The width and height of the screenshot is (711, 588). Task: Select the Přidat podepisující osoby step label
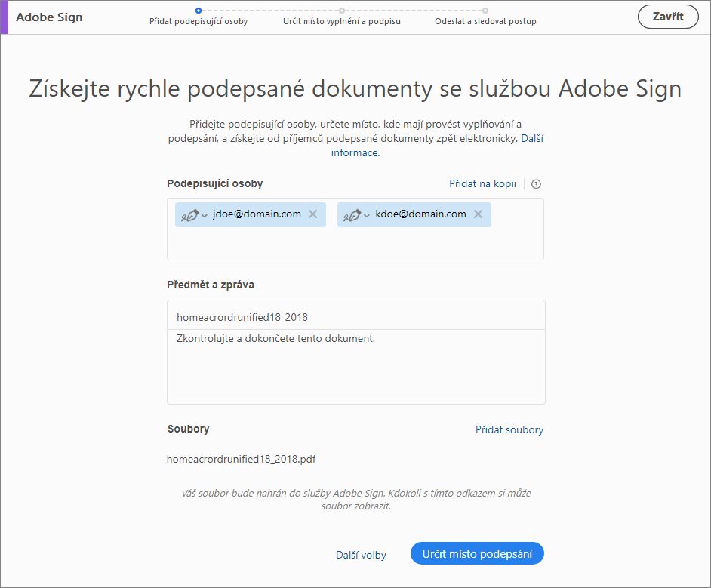[x=198, y=21]
